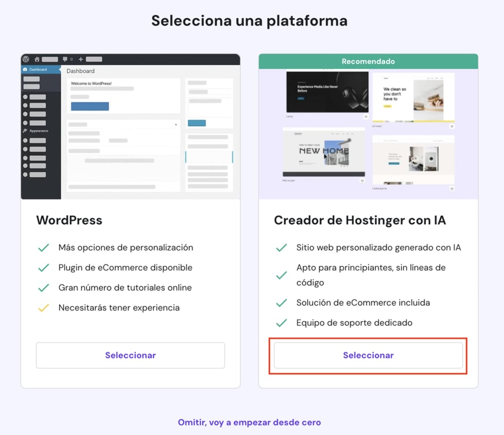
Task: Click the heart icon on the 'We clean' template
Action: (x=452, y=126)
